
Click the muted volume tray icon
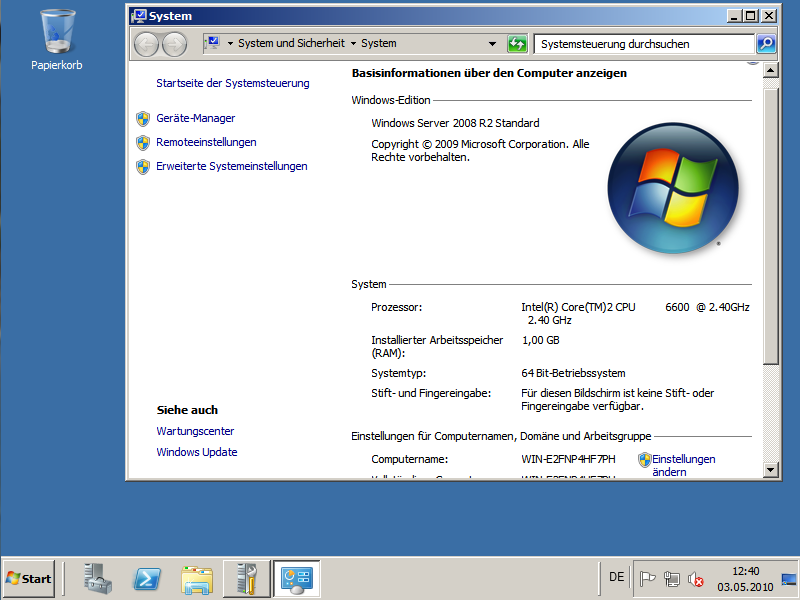point(695,579)
